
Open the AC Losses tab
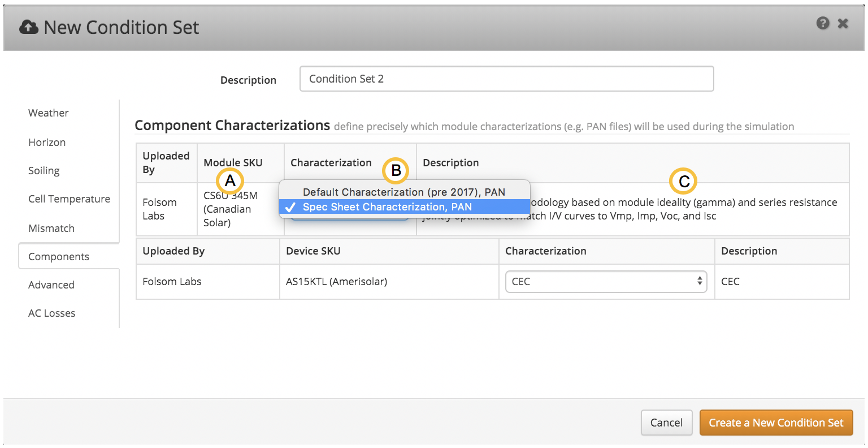(x=52, y=313)
